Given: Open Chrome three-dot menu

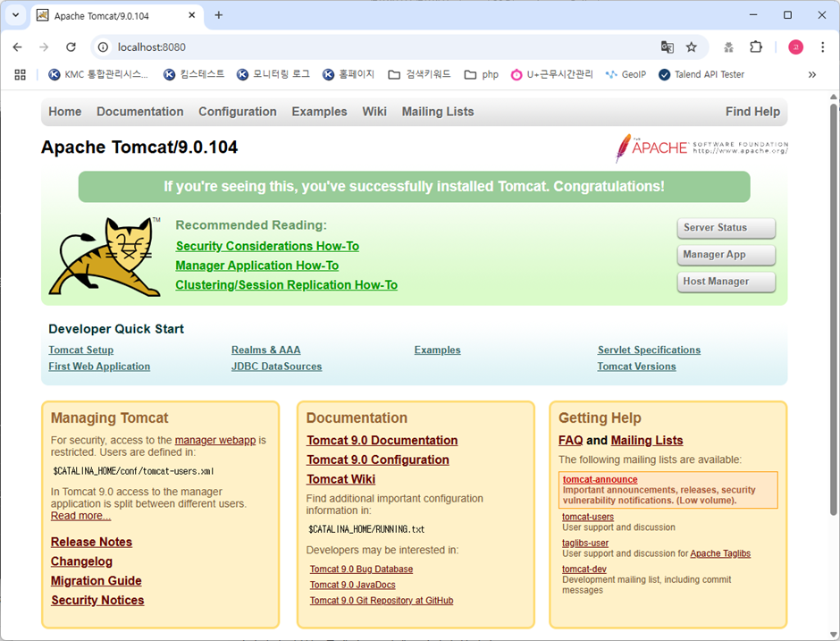Looking at the screenshot, I should (822, 47).
